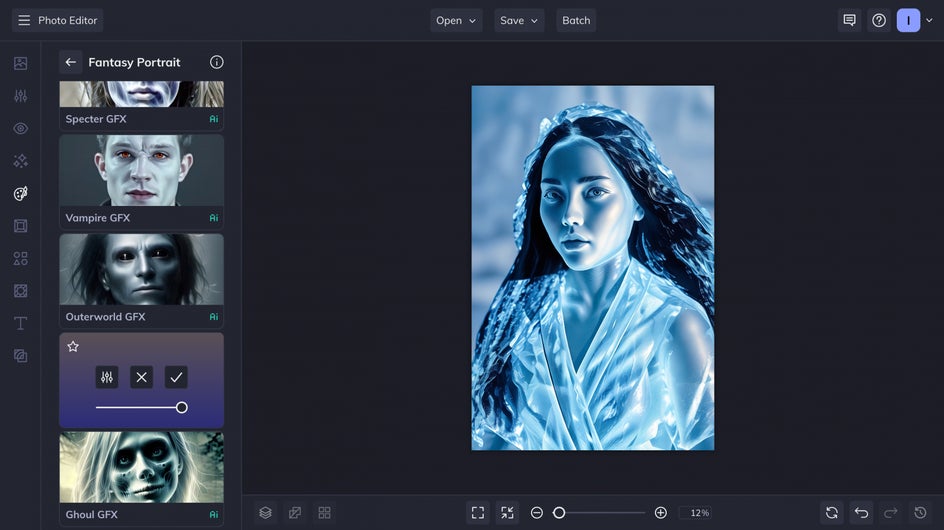
Task: Open the Touch Up eye sidebar icon
Action: (20, 128)
